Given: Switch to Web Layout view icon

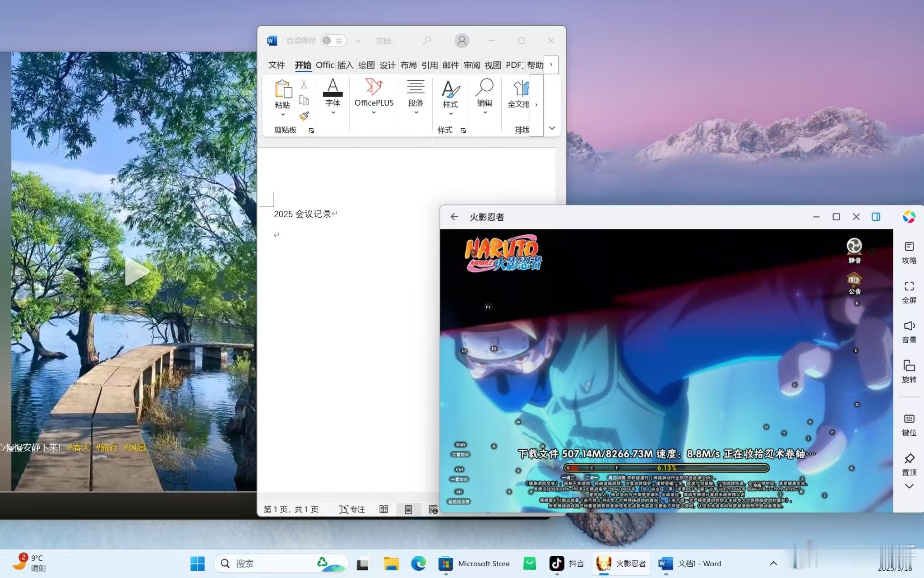Looking at the screenshot, I should coord(433,509).
